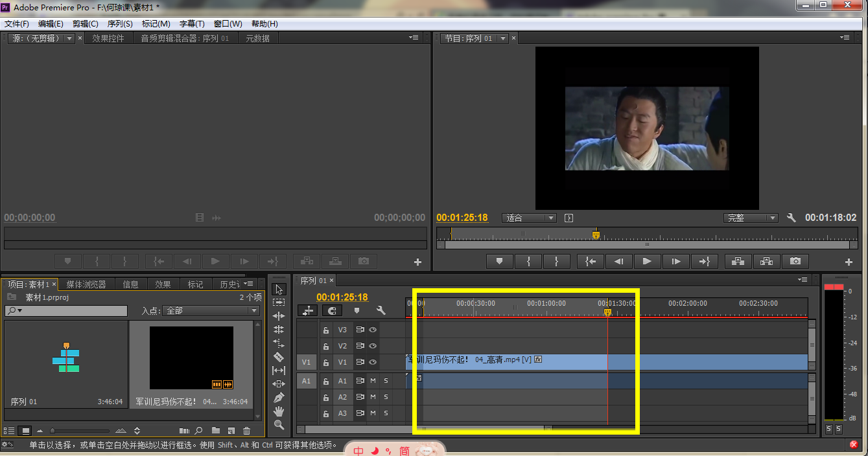Toggle sync lock on track A3

pos(360,413)
